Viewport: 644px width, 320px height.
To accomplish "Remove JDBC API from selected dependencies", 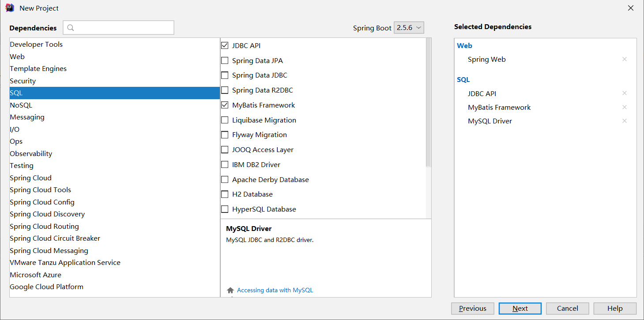I will coord(624,93).
